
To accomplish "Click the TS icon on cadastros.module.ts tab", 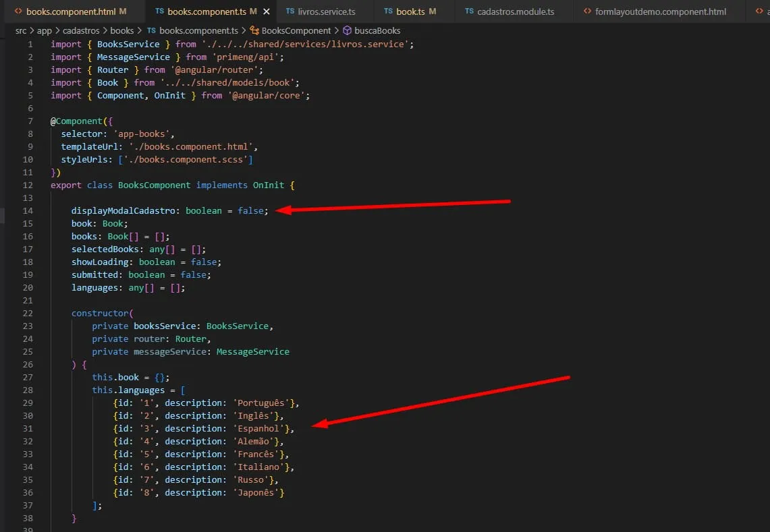I will (x=469, y=11).
